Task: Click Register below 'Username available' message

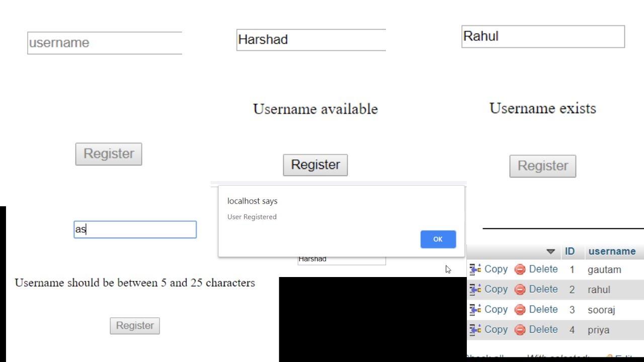Action: point(315,165)
